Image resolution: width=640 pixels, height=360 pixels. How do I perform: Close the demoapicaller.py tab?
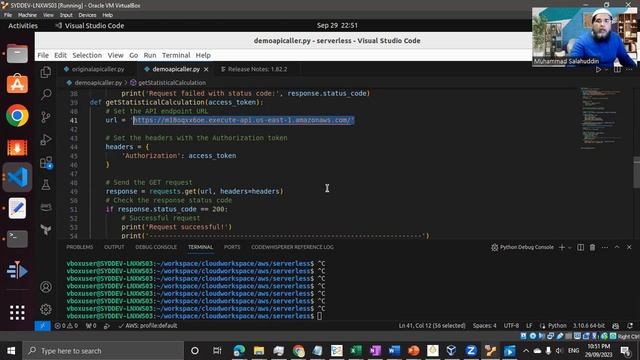206,69
